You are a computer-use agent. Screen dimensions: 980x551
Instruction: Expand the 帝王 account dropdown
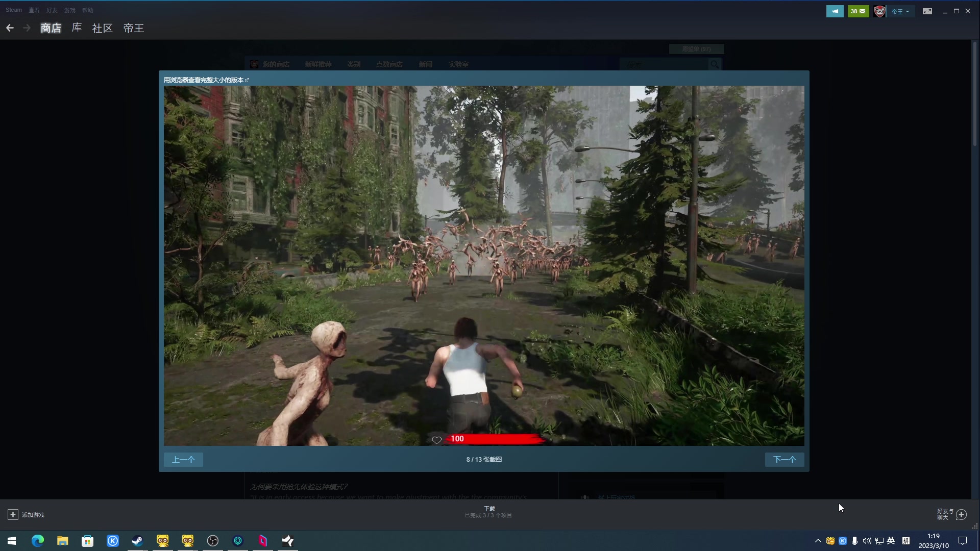900,11
